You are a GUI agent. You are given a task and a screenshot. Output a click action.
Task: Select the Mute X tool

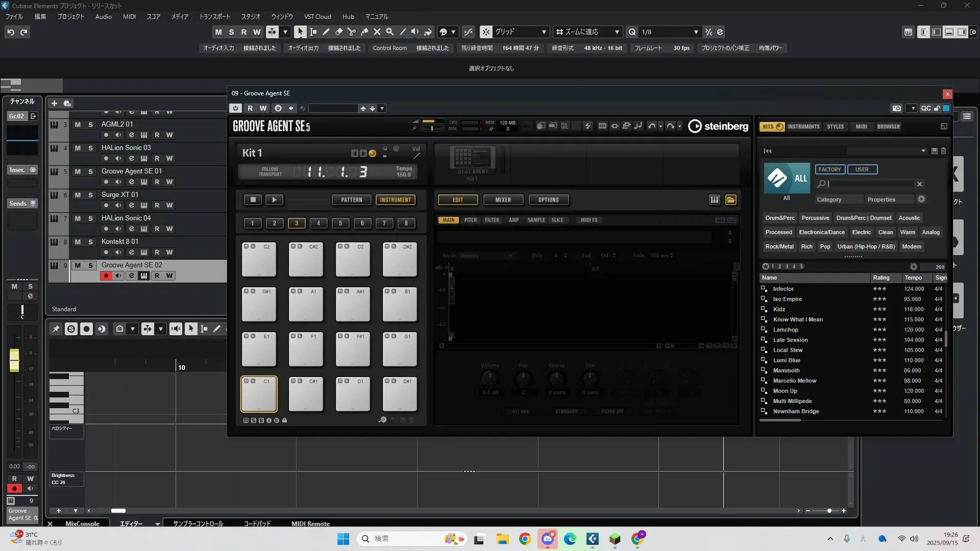click(377, 32)
